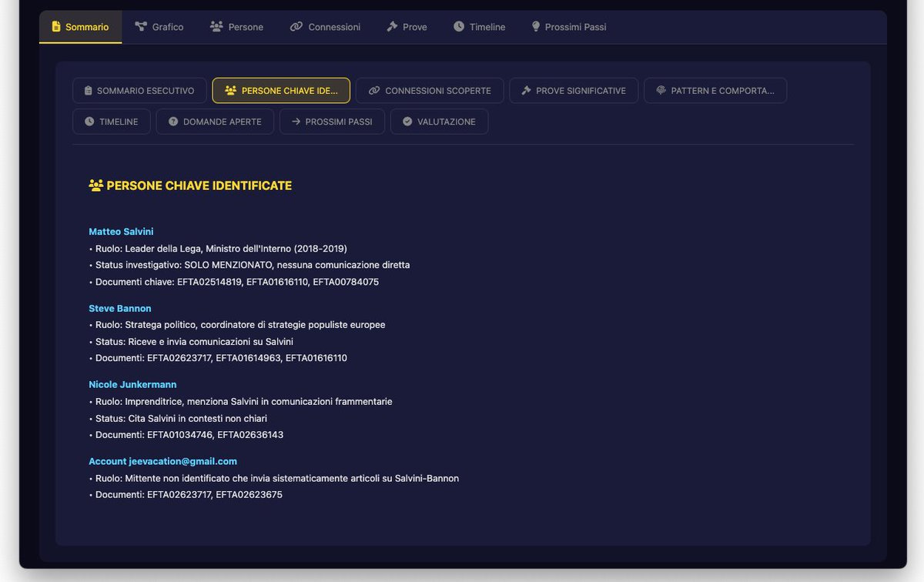Click the Grafico network graph icon
This screenshot has height=582, width=924.
pyautogui.click(x=141, y=26)
